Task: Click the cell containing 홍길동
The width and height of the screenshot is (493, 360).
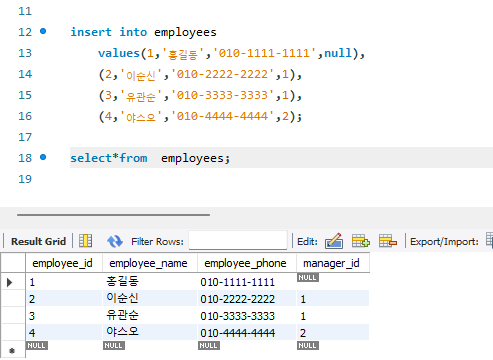Action: click(149, 282)
